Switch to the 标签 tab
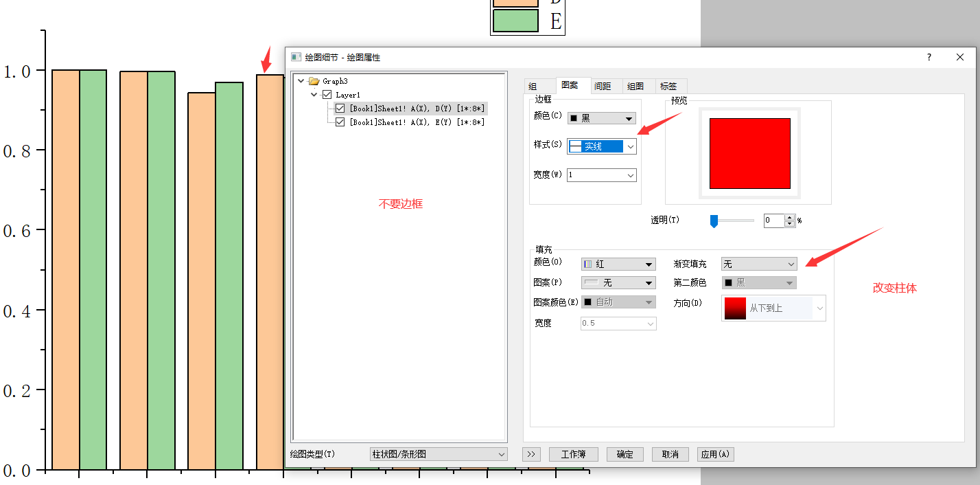The image size is (980, 485). [669, 86]
